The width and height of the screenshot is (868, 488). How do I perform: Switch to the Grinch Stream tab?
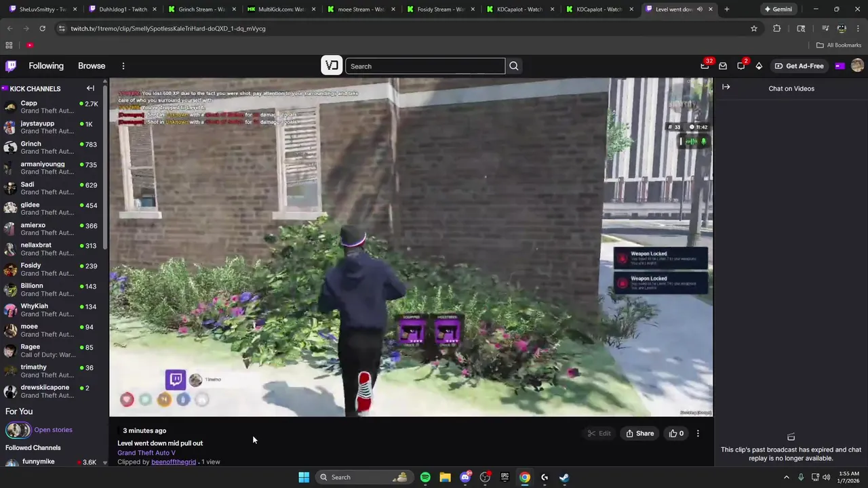point(201,9)
